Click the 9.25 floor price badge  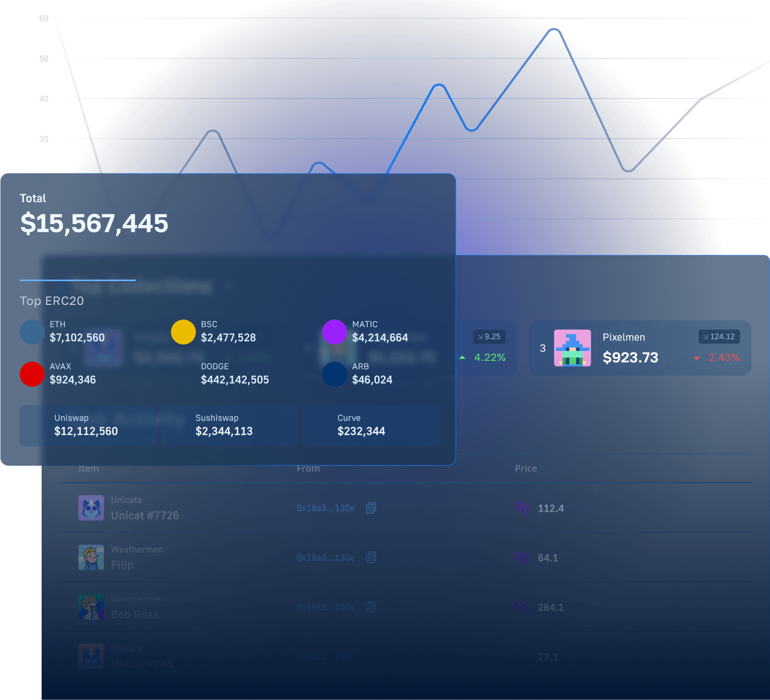[x=489, y=337]
